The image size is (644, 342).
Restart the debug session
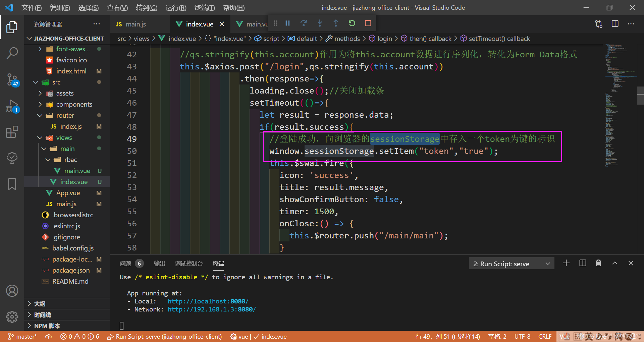(352, 23)
